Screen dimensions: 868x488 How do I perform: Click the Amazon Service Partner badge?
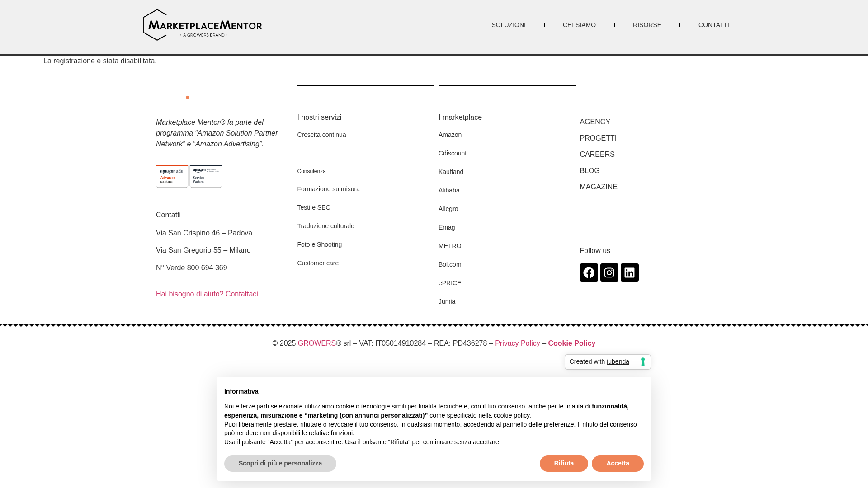[206, 176]
